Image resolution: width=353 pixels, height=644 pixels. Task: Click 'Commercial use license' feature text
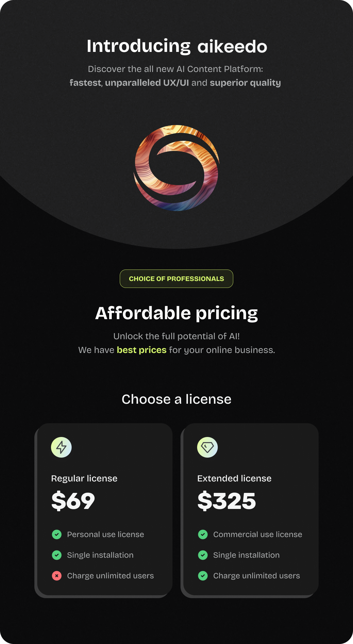(x=258, y=534)
